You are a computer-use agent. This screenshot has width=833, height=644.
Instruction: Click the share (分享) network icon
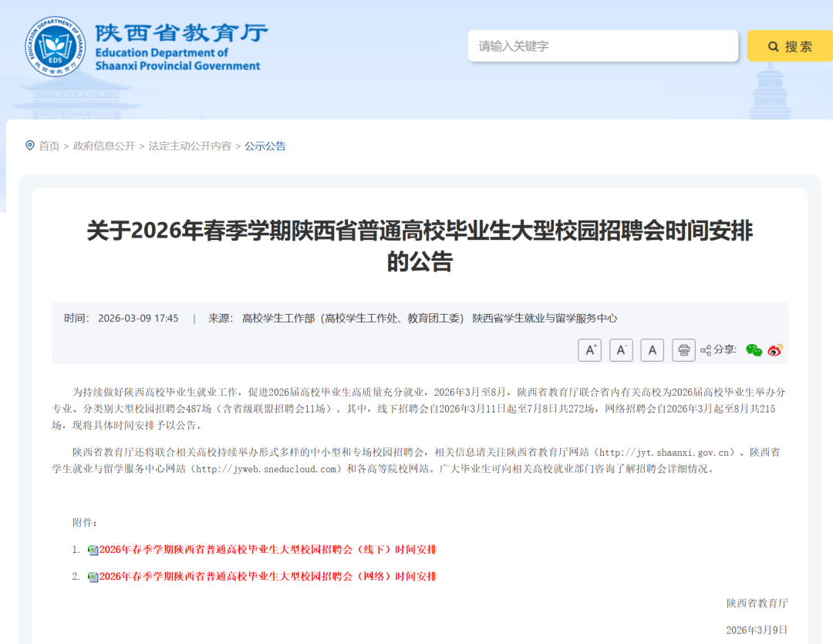705,350
